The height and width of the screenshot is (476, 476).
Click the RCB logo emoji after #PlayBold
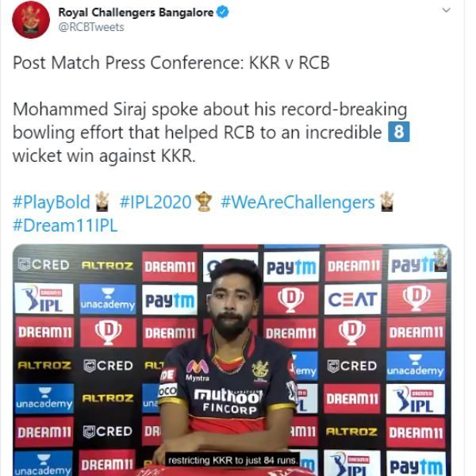click(x=102, y=202)
